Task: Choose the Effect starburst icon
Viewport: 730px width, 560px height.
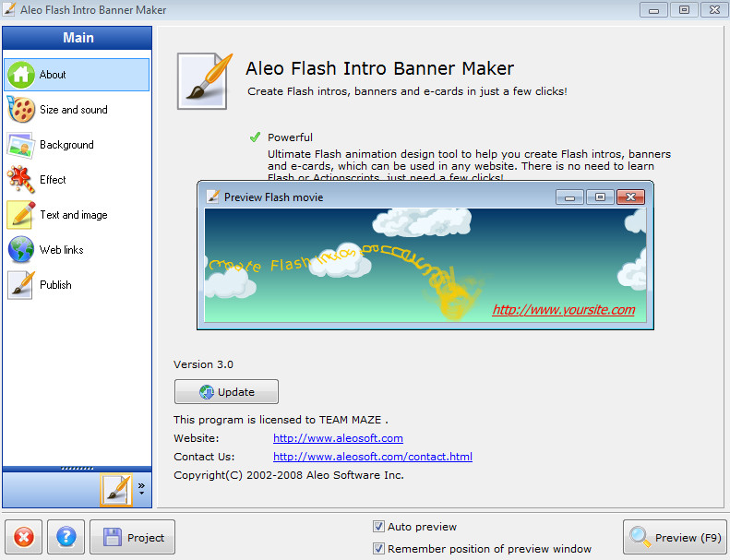Action: pyautogui.click(x=21, y=180)
